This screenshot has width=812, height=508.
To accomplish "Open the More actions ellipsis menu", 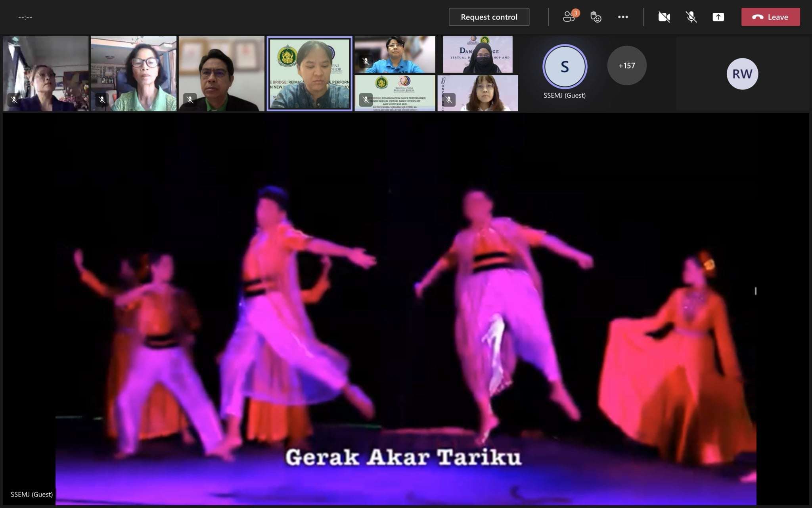I will pos(623,17).
